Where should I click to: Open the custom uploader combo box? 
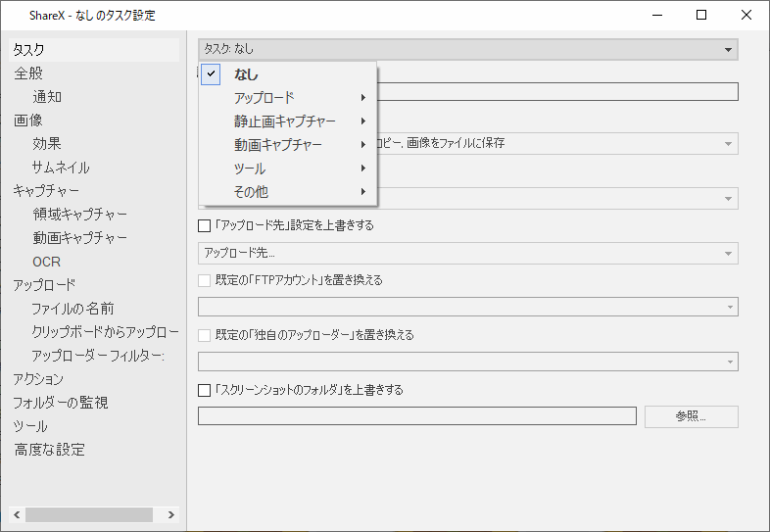click(x=468, y=363)
